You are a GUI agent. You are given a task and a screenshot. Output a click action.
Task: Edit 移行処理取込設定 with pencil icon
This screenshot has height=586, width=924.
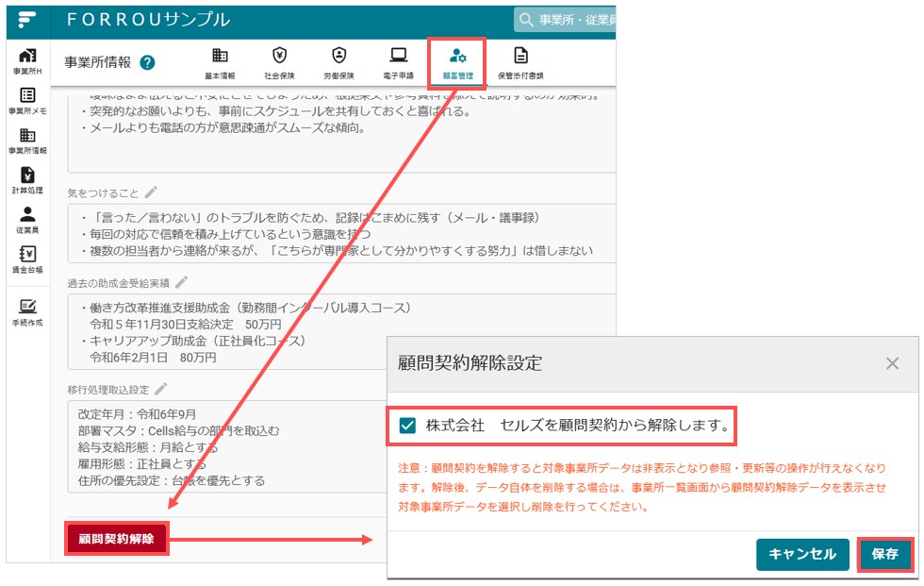click(x=161, y=389)
